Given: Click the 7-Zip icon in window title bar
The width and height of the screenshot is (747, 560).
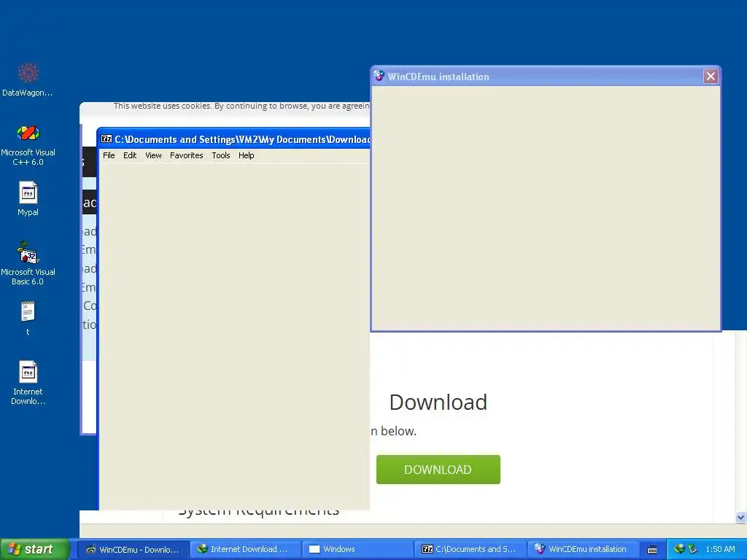Looking at the screenshot, I should click(107, 139).
